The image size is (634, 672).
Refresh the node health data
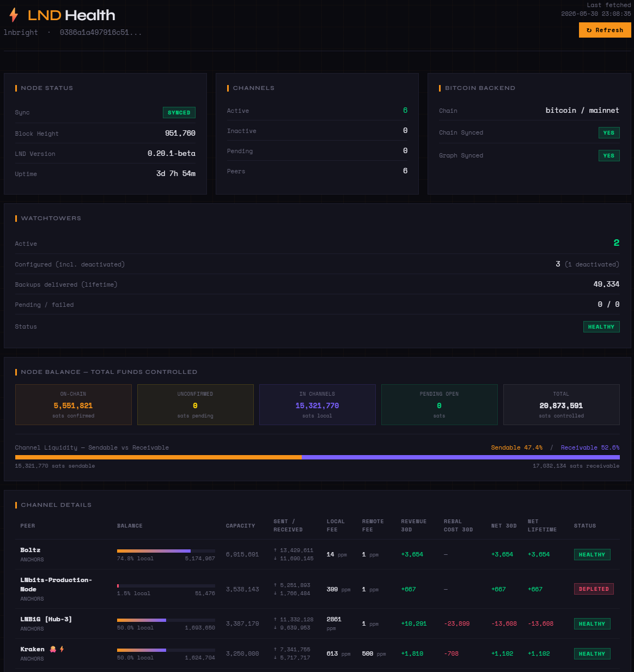[605, 30]
